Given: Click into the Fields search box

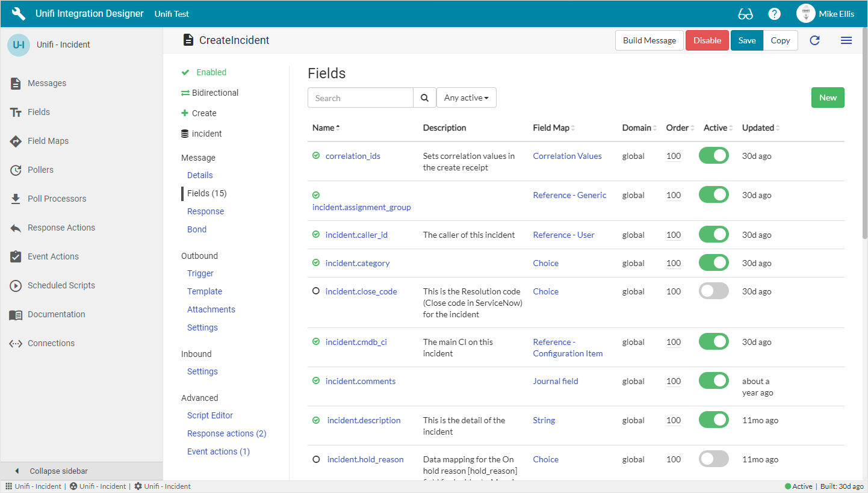Looking at the screenshot, I should pos(360,98).
